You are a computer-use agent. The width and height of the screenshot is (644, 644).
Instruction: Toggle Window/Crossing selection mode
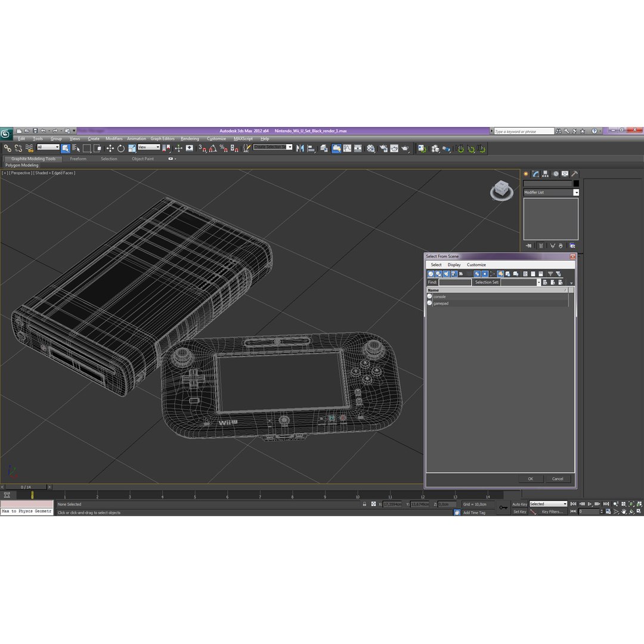click(x=98, y=148)
